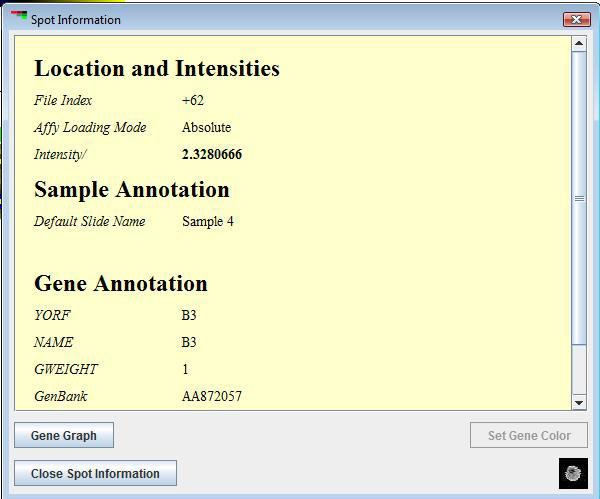Click the logo icon at bottom right
Viewport: 600px width, 499px height.
pyautogui.click(x=573, y=472)
